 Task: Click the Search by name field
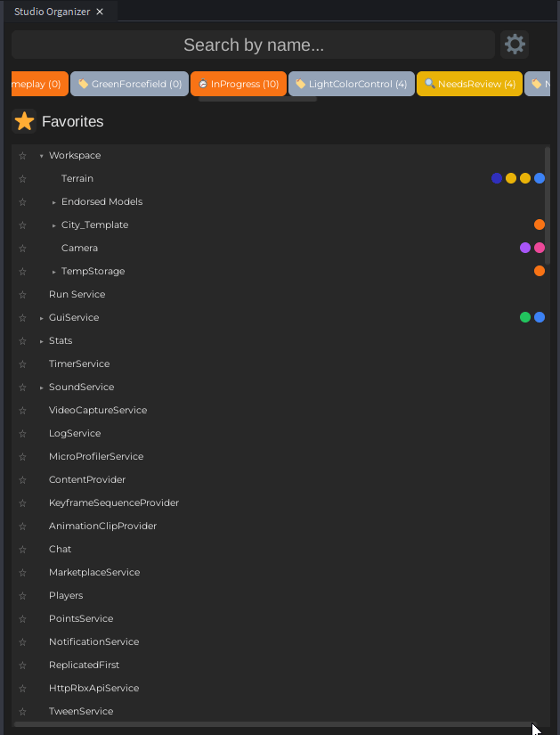click(253, 45)
